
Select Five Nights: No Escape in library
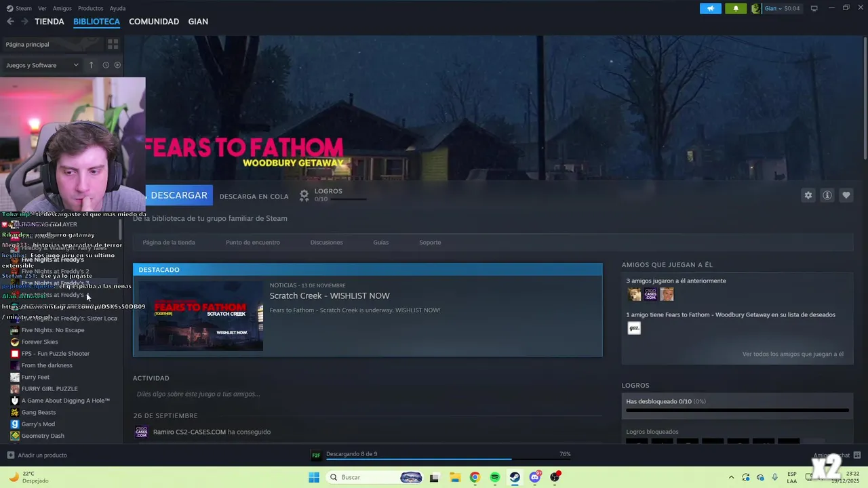coord(52,330)
